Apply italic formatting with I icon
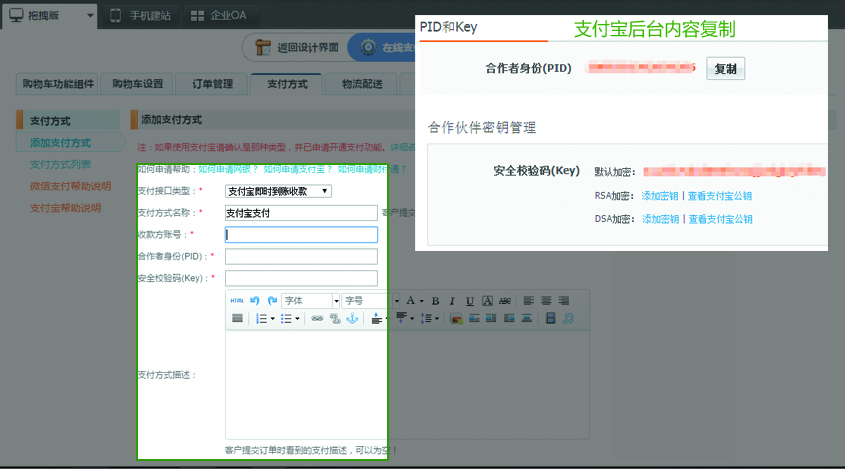This screenshot has height=469, width=845. click(452, 301)
